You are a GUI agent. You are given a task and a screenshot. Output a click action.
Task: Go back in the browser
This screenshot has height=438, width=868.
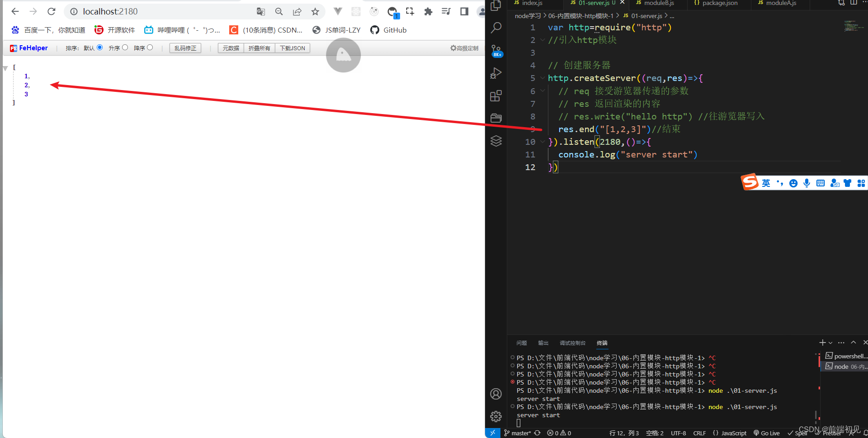point(15,12)
